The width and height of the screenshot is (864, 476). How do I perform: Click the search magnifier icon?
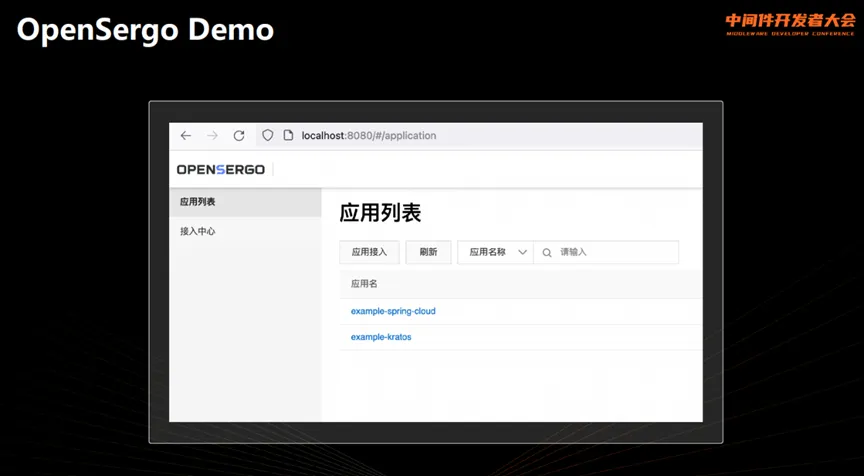547,252
